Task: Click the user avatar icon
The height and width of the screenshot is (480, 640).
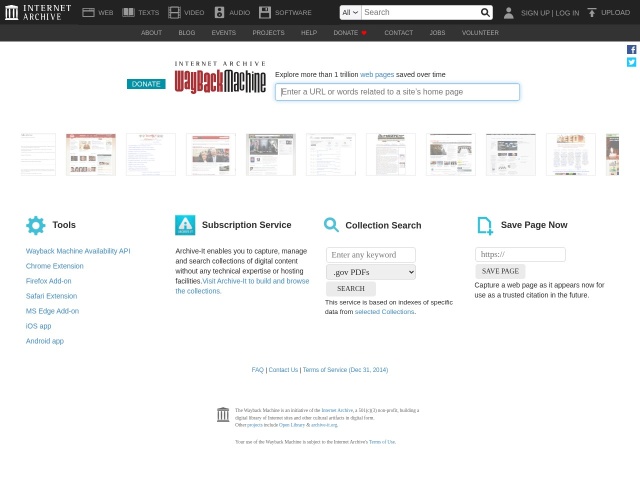Action: 509,13
